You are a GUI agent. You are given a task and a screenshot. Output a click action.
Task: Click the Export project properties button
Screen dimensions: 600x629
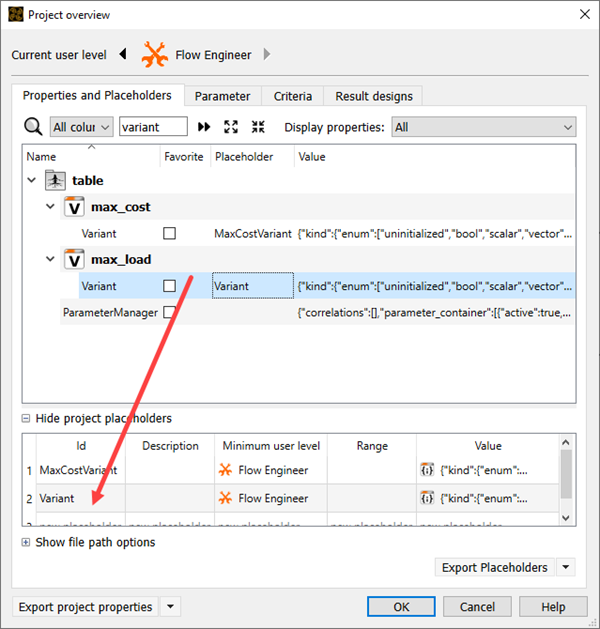[85, 607]
